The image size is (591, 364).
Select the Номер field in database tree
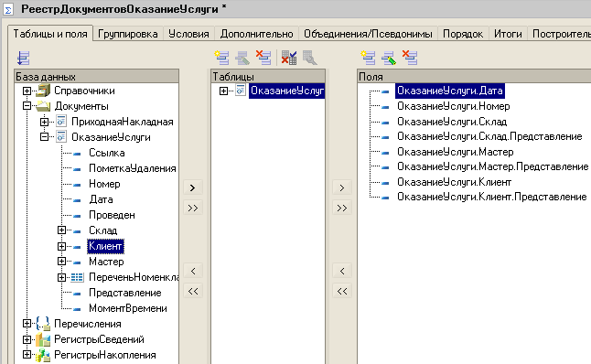(104, 184)
